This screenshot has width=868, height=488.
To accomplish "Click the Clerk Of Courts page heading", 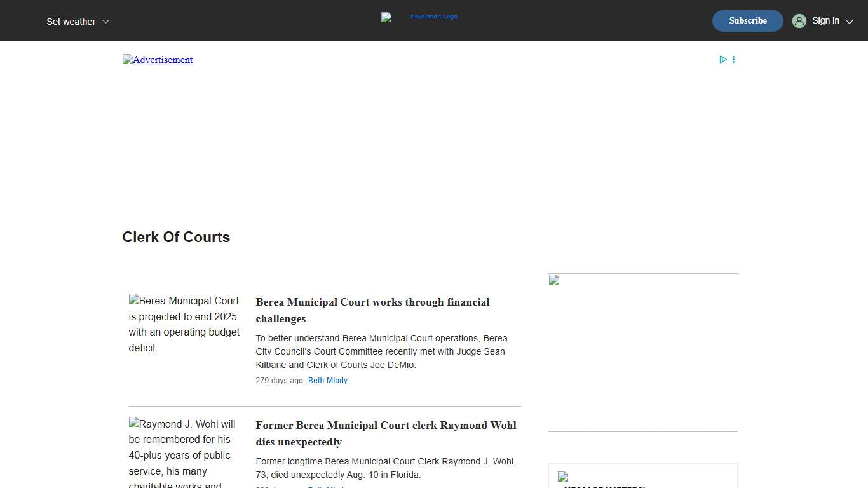I will [x=176, y=237].
